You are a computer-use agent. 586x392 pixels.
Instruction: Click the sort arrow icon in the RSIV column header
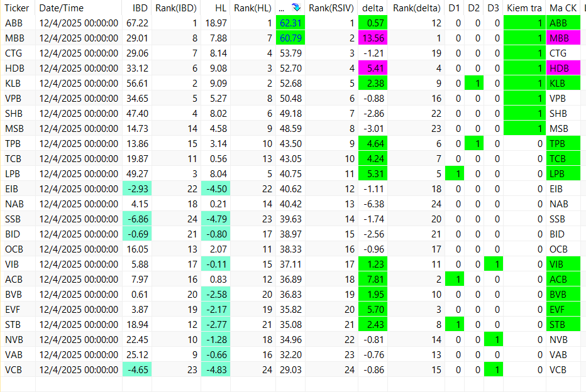[296, 8]
